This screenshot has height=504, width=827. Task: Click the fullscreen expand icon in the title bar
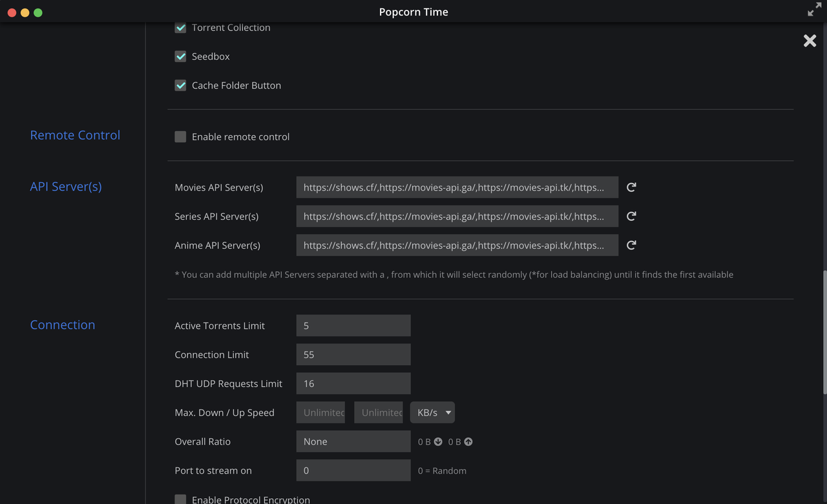click(x=814, y=11)
